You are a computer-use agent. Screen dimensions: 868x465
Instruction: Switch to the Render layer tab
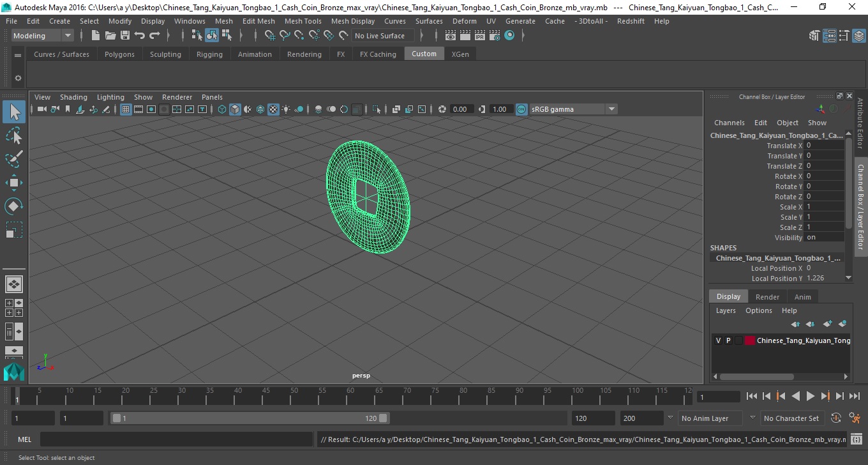click(x=767, y=297)
